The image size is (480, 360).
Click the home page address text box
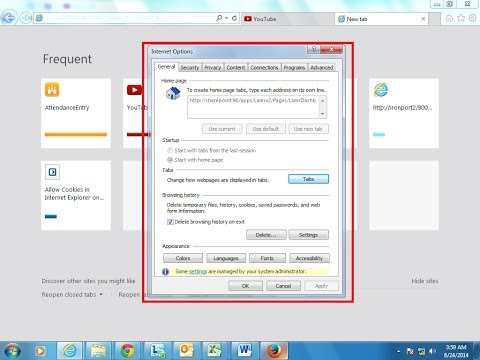(x=253, y=107)
